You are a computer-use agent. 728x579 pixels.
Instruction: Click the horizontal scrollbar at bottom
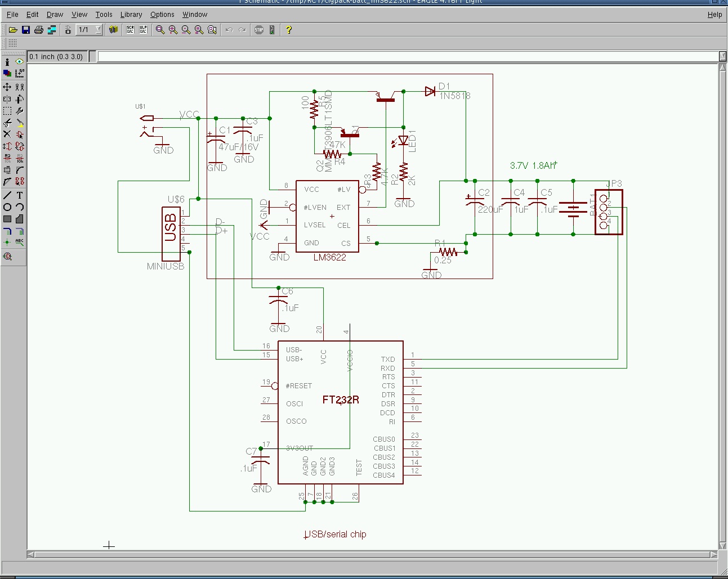tap(372, 555)
